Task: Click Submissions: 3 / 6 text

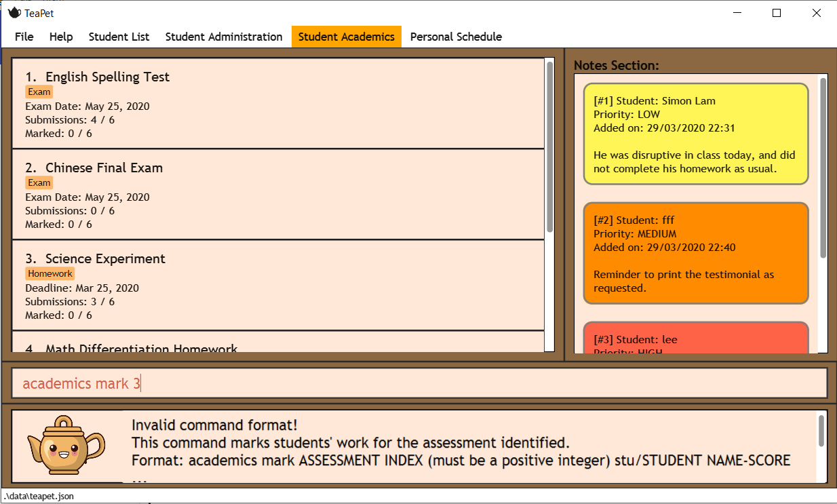Action: click(x=70, y=302)
